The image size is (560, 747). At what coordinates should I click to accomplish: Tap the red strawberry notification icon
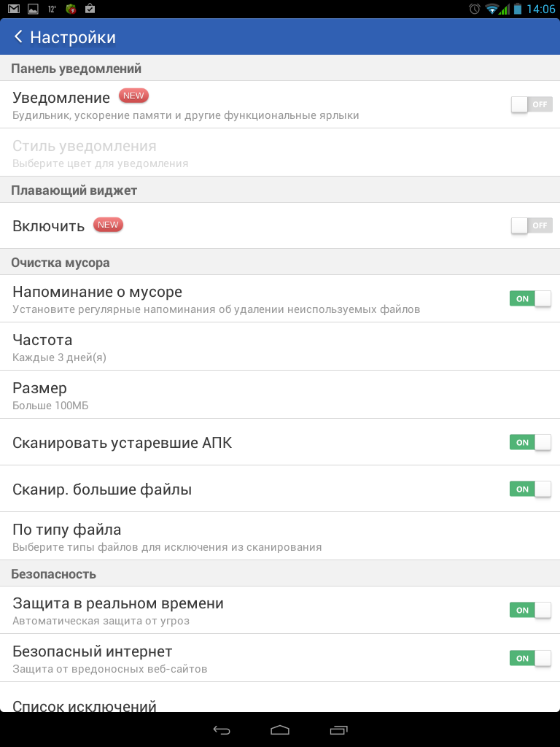(x=71, y=9)
